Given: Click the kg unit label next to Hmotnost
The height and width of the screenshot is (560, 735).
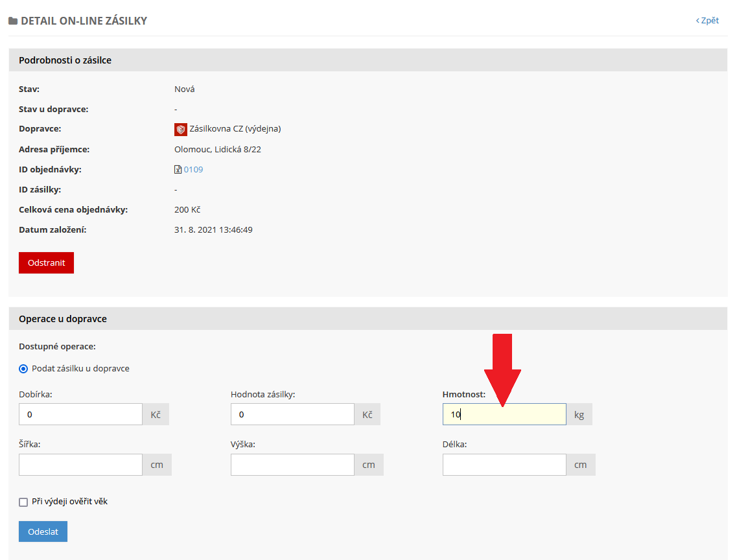Looking at the screenshot, I should (579, 415).
